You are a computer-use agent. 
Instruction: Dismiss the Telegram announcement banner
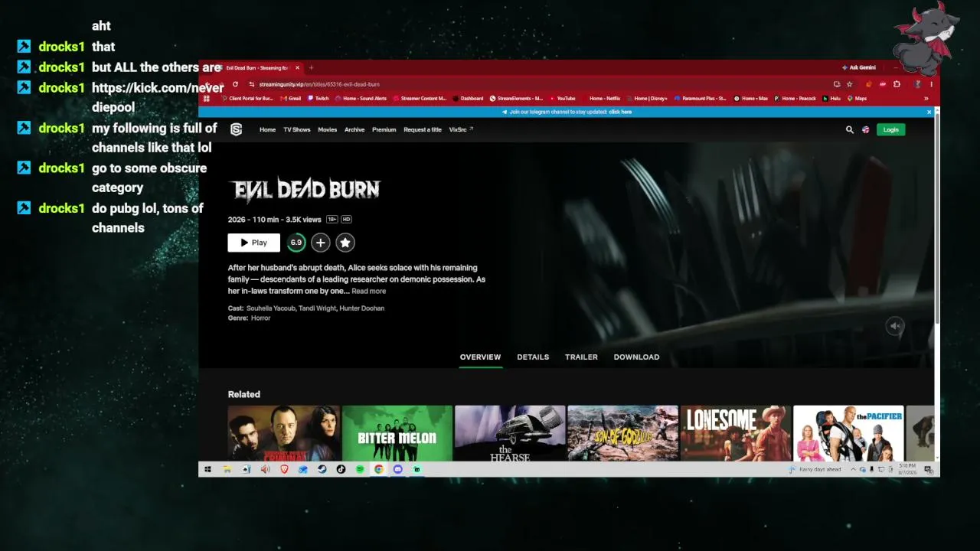pyautogui.click(x=929, y=112)
